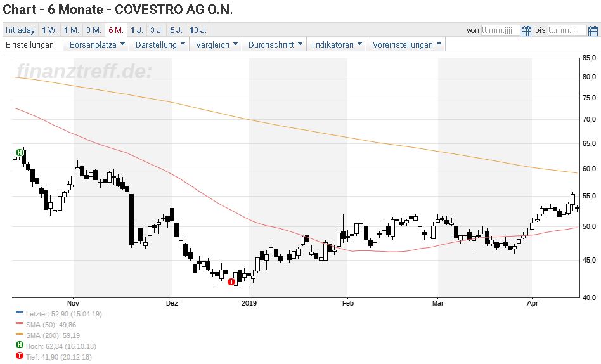Open the Voreinstellungen dropdown
The image size is (601, 364).
click(406, 44)
